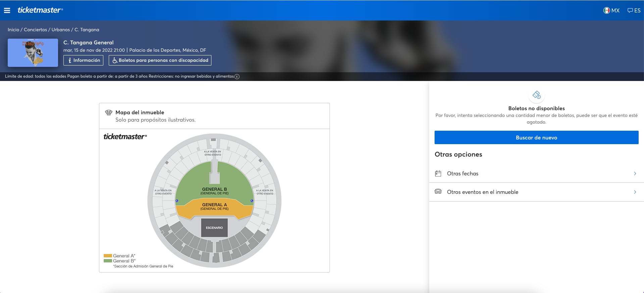Expand Otros eventos en el inmueble chevron
The height and width of the screenshot is (293, 644).
635,192
